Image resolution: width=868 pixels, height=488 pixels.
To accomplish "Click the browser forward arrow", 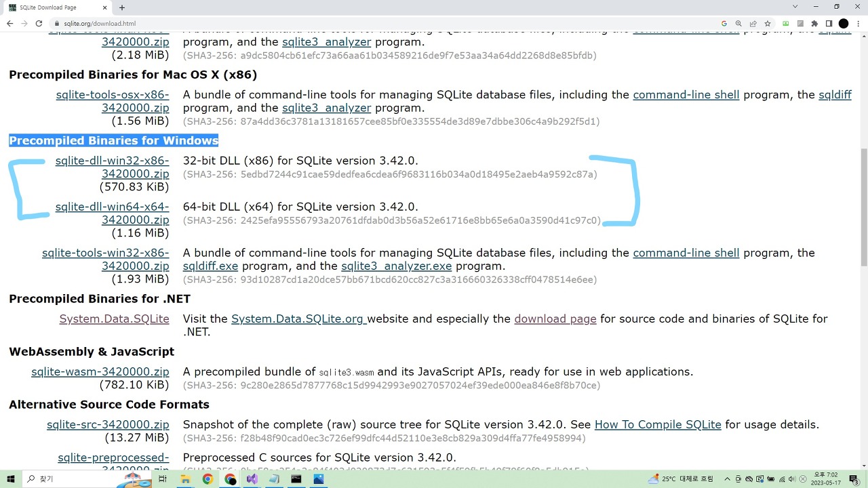I will click(x=24, y=24).
